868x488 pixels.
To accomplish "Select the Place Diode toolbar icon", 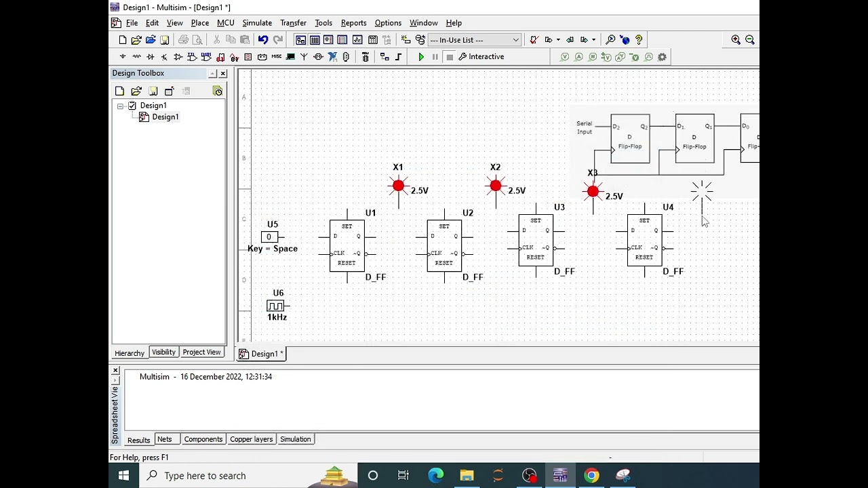I will tap(151, 57).
